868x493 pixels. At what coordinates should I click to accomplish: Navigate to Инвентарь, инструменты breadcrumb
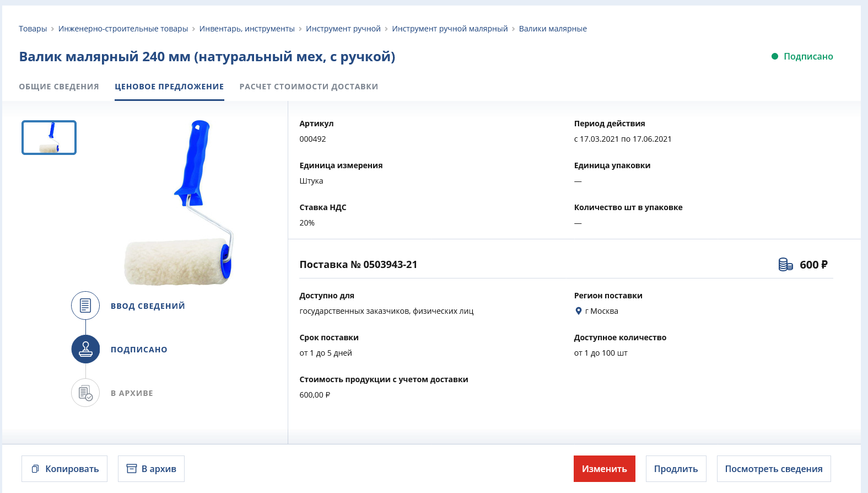[x=247, y=29]
